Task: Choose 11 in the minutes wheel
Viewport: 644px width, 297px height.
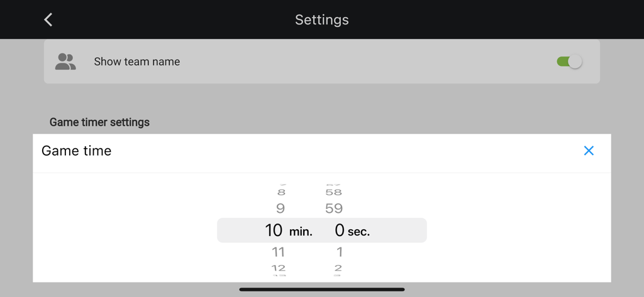Action: point(279,252)
